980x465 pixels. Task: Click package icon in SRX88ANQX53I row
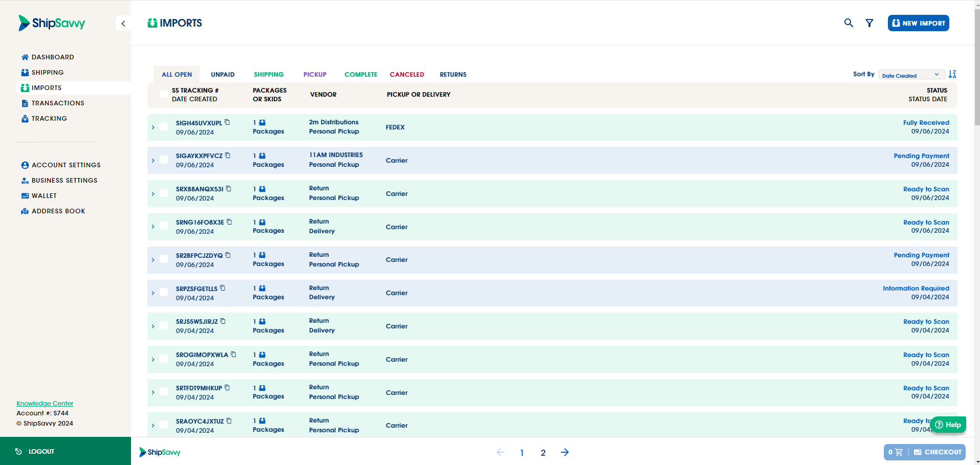[x=262, y=189]
